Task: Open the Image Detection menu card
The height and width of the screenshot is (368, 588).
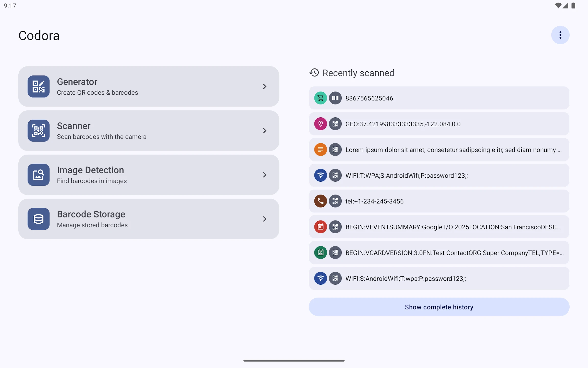Action: pos(149,175)
